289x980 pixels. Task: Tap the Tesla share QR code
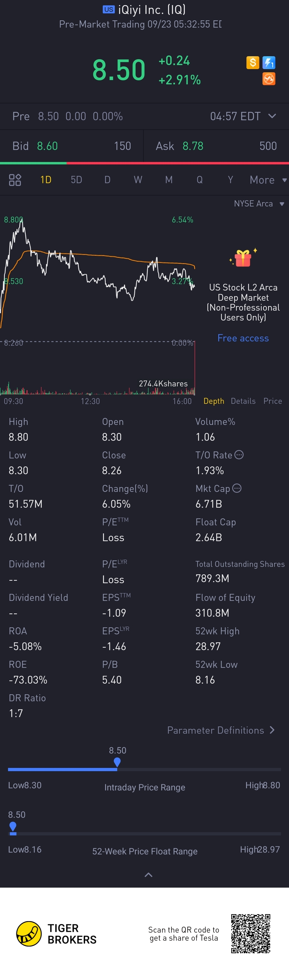click(x=250, y=934)
